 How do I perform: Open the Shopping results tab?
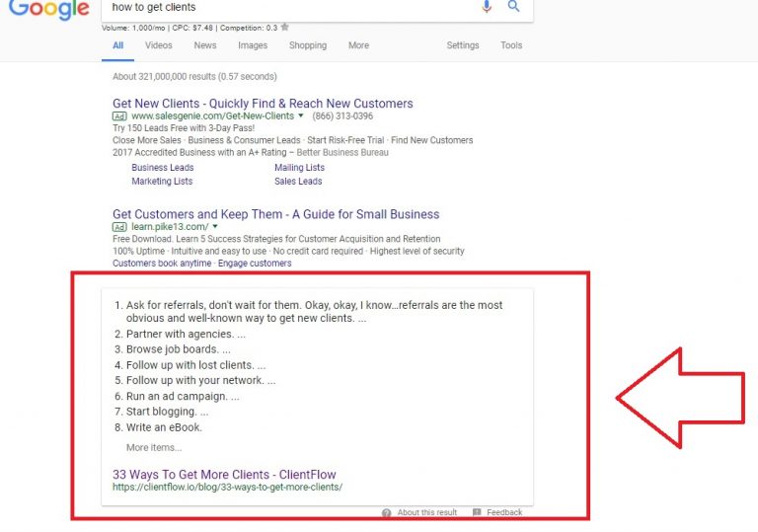[308, 45]
